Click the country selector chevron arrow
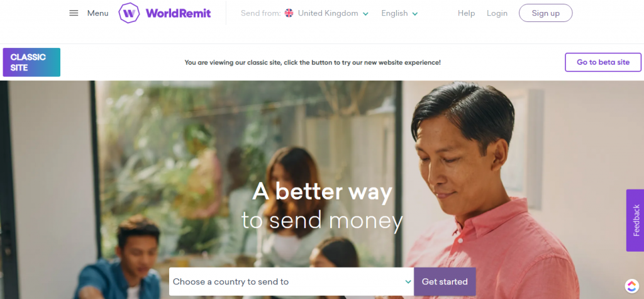Screen dimensions: 644x299 408,282
